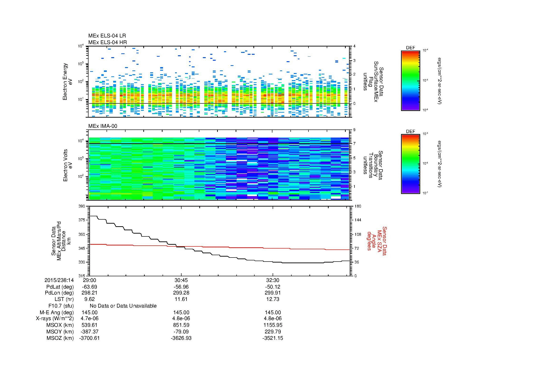This screenshot has width=555, height=392.
Task: Click the No Data or Data Unavailable text
Action: pos(123,306)
